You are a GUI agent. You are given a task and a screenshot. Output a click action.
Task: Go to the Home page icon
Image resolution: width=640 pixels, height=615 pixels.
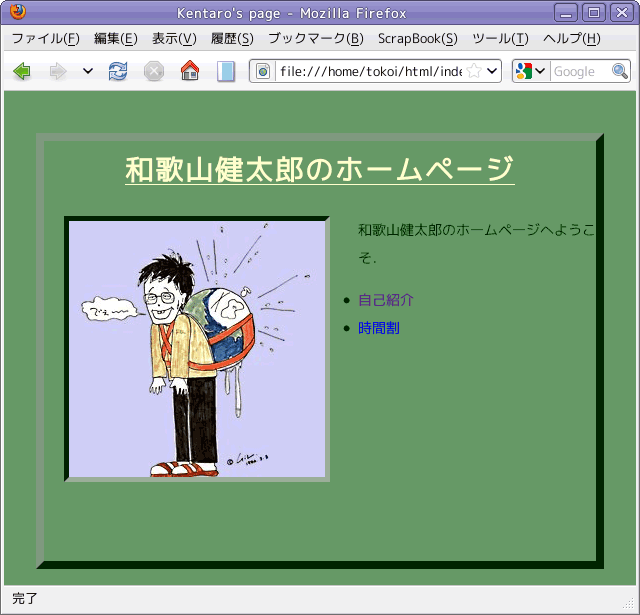pos(189,71)
